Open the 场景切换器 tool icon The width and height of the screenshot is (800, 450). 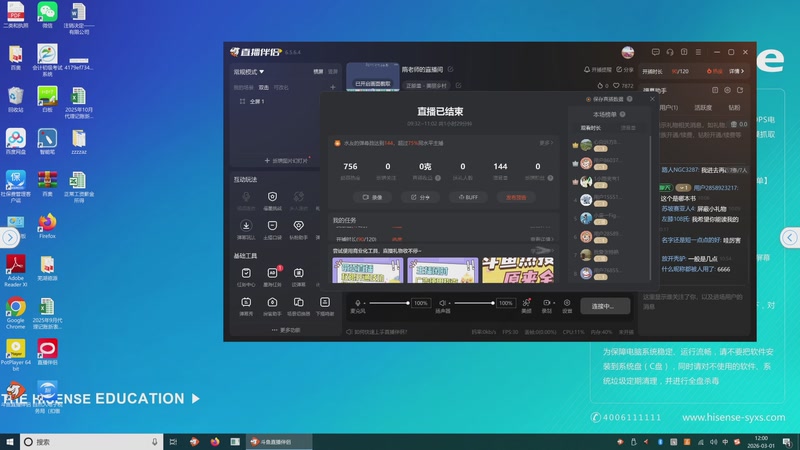(x=298, y=302)
